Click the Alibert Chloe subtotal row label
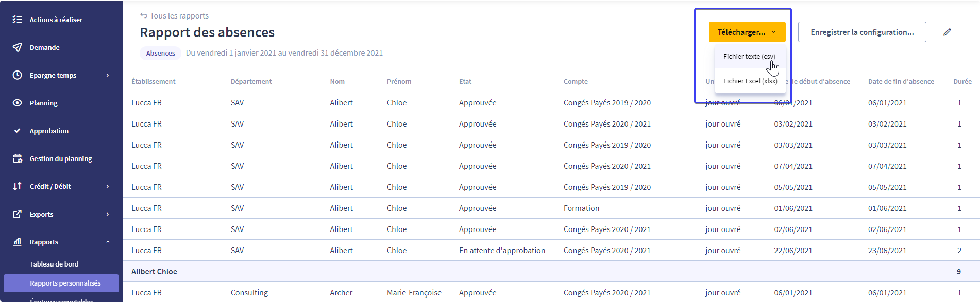980x302 pixels. (x=154, y=271)
